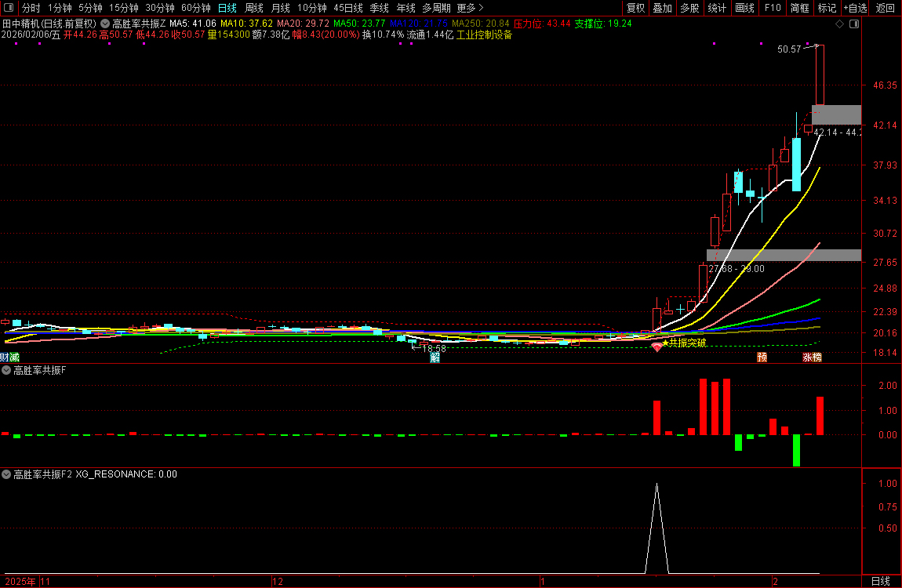Click the diamond icon above price axis
This screenshot has width=902, height=588.
pyautogui.click(x=839, y=24)
